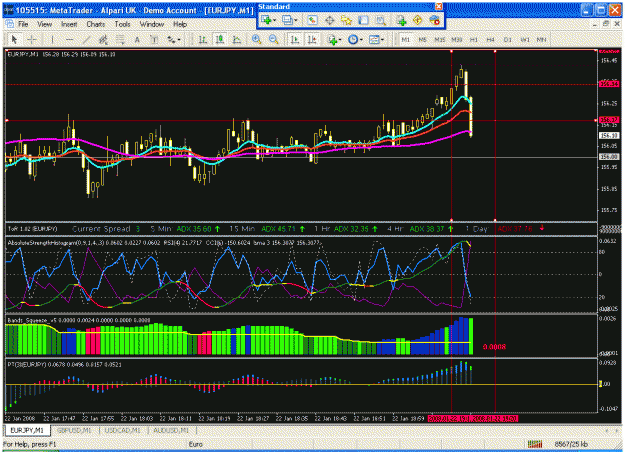
Task: Select the H1 timeframe
Action: point(474,39)
